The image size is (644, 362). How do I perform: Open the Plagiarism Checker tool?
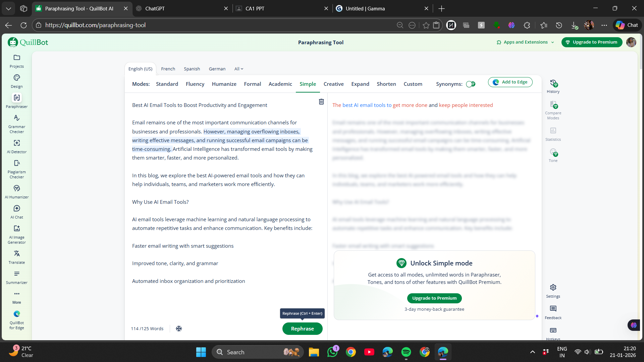click(x=17, y=169)
